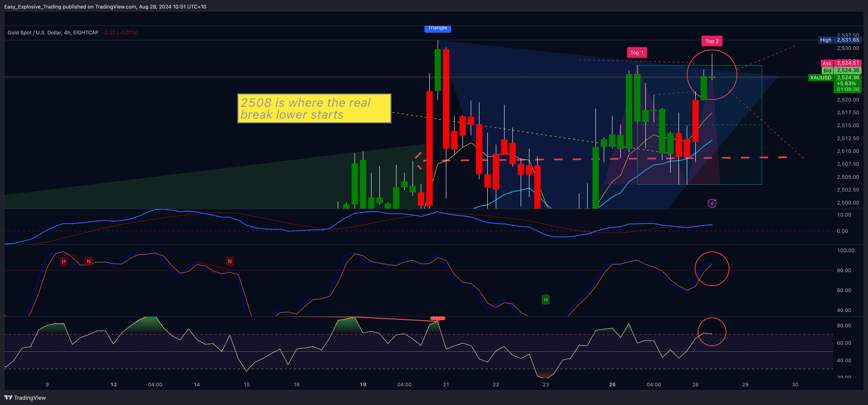Click the 2,500.00 price axis label
The width and height of the screenshot is (868, 405).
848,203
